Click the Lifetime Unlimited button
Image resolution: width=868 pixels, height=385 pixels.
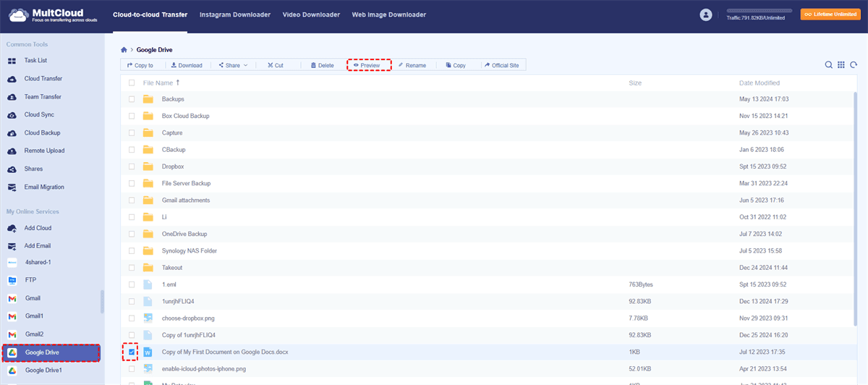pos(830,14)
